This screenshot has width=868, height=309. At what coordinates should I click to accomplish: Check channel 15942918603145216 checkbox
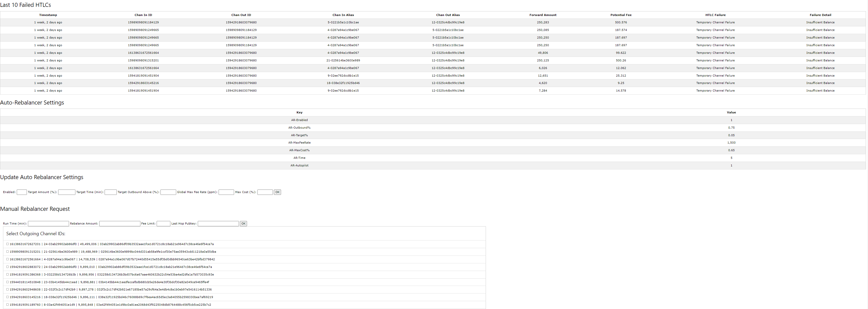click(7, 297)
